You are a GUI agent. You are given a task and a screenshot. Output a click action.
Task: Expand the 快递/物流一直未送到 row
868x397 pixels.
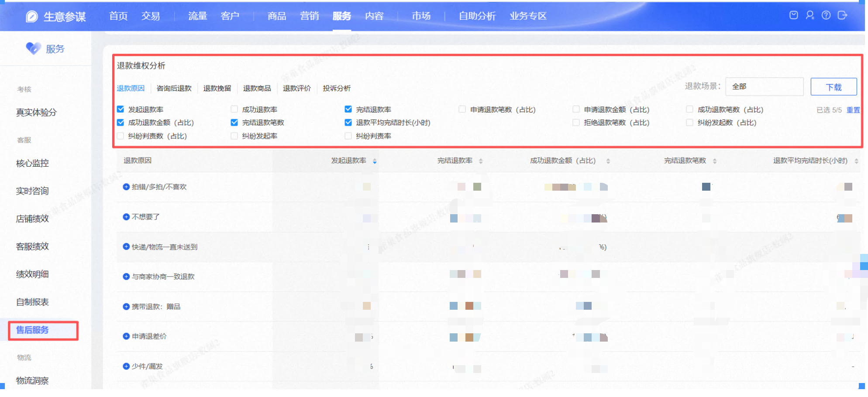[126, 246]
